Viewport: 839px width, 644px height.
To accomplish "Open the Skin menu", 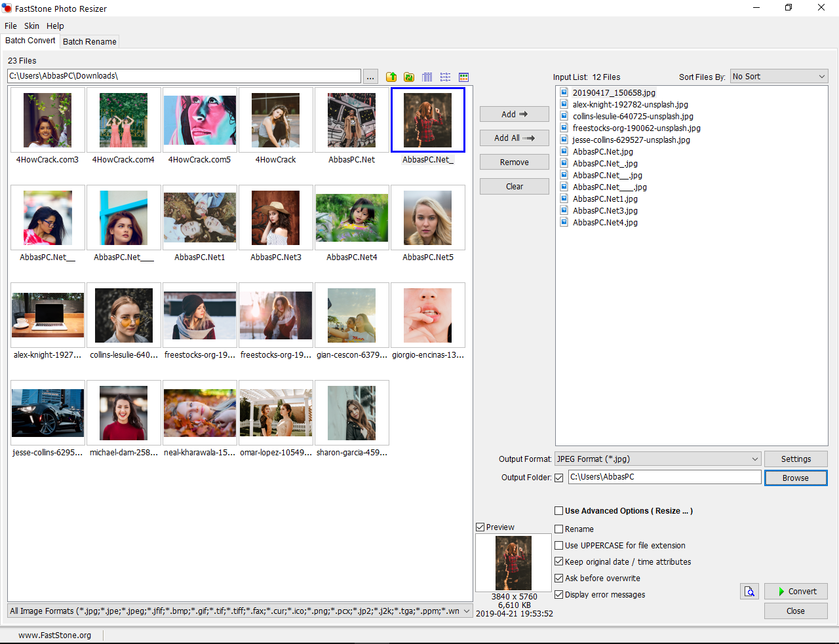I will [31, 26].
